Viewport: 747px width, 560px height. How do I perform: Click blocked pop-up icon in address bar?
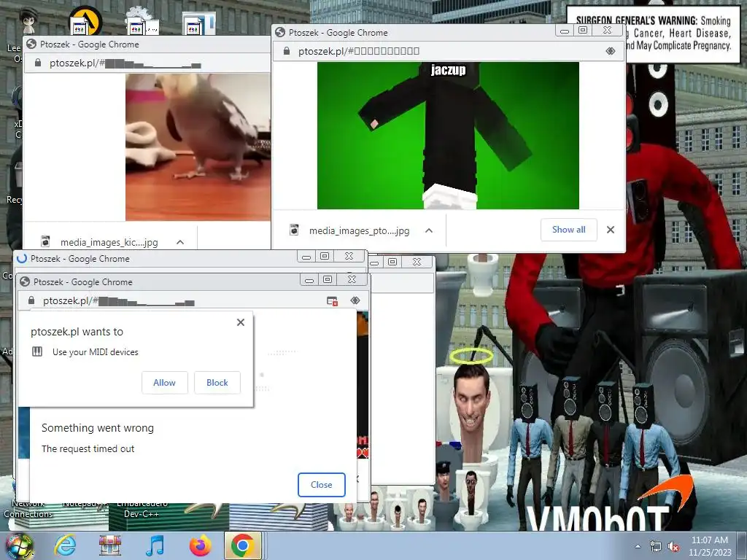(x=332, y=300)
